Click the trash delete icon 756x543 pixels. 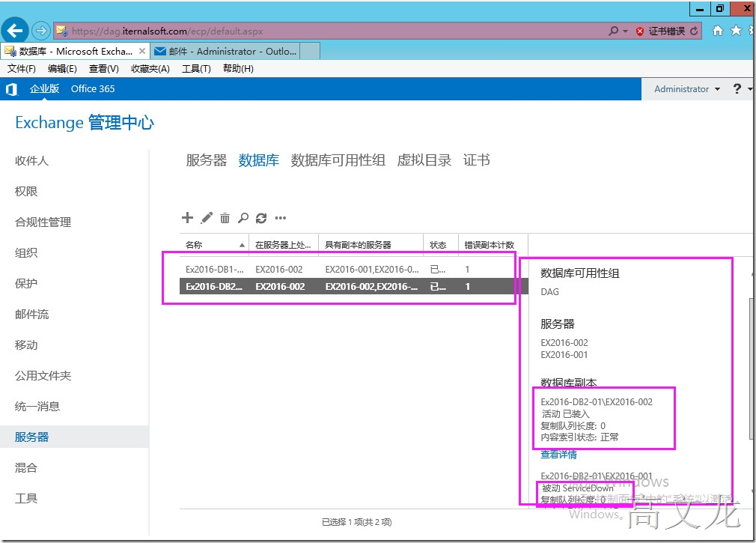pos(225,218)
